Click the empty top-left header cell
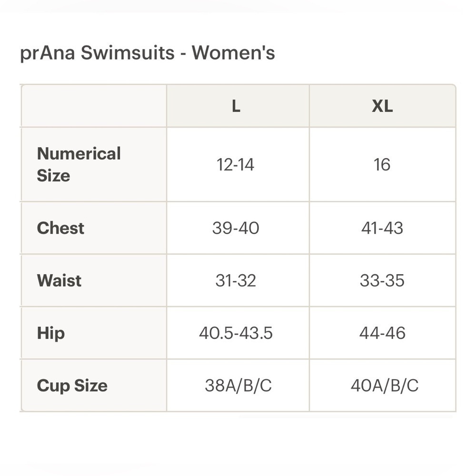The image size is (476, 476). [x=94, y=106]
